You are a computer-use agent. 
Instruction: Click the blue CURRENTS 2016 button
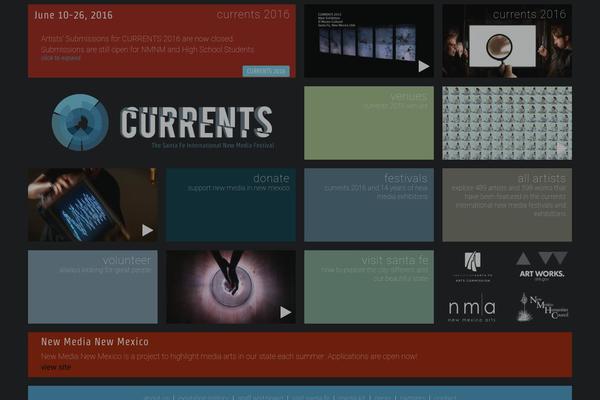pyautogui.click(x=266, y=71)
